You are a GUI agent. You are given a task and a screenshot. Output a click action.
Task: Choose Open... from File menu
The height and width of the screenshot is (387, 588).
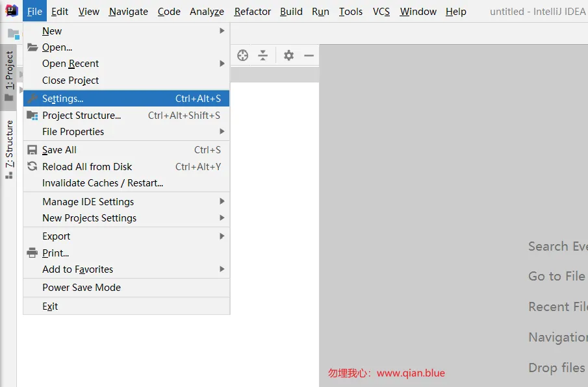(127, 47)
